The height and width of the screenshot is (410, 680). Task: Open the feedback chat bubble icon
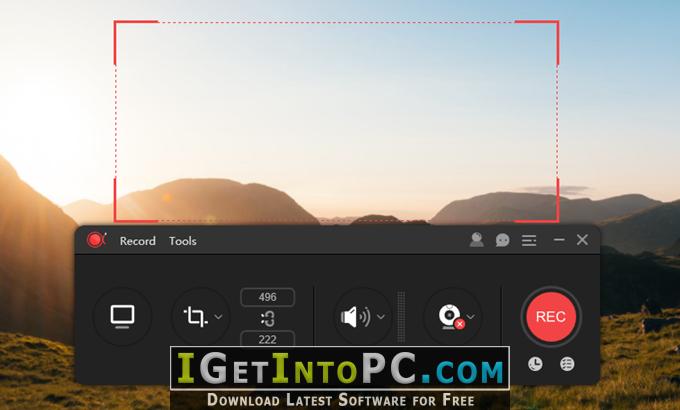click(x=503, y=240)
